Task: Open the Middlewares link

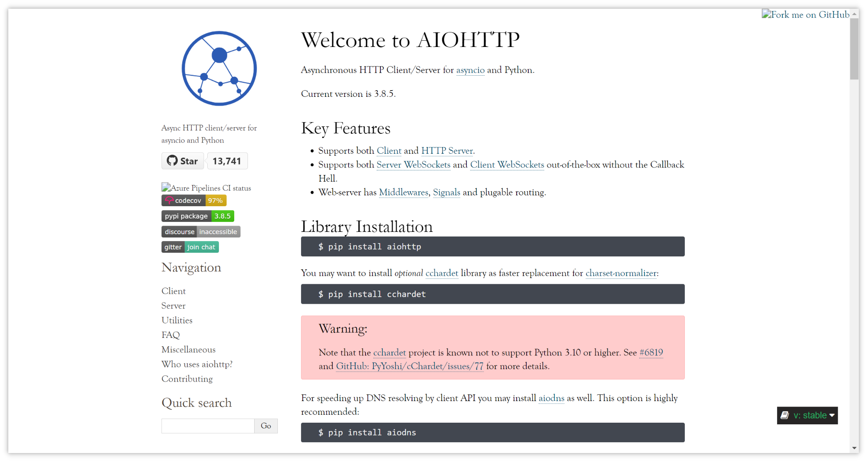Action: point(404,192)
